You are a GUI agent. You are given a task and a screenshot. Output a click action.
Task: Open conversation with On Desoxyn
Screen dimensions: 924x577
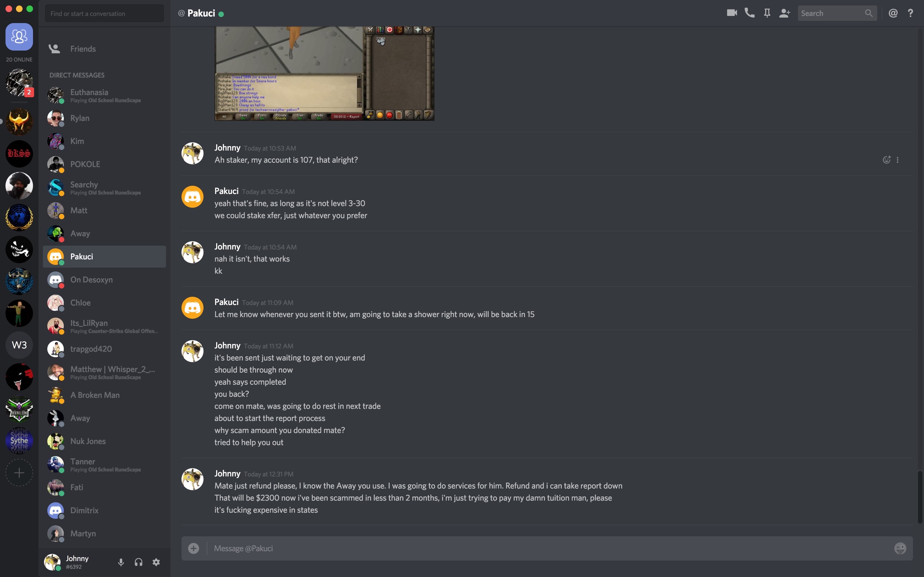point(104,280)
